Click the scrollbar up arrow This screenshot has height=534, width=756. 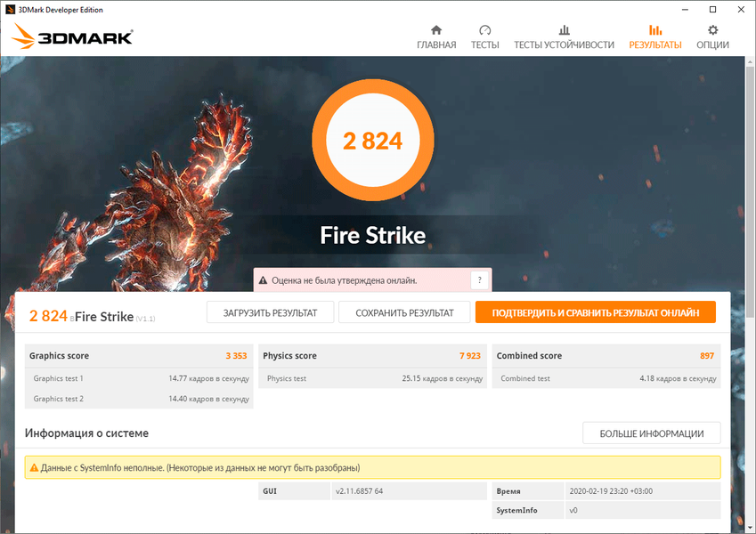(x=750, y=61)
